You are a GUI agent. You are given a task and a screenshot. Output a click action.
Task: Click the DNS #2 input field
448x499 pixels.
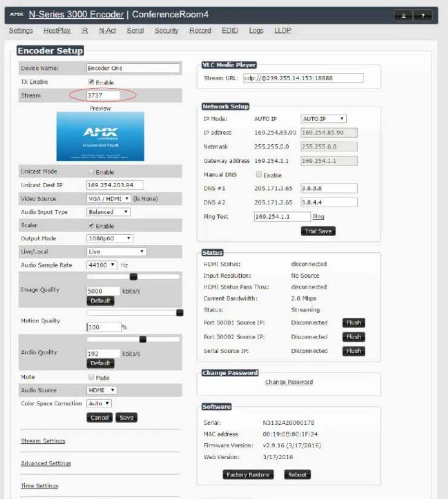click(x=329, y=202)
